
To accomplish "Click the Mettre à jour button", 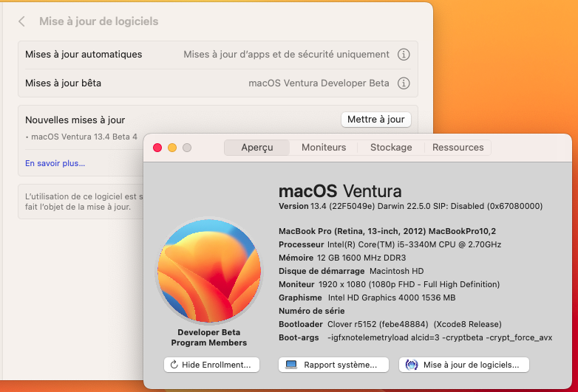I will (x=376, y=120).
